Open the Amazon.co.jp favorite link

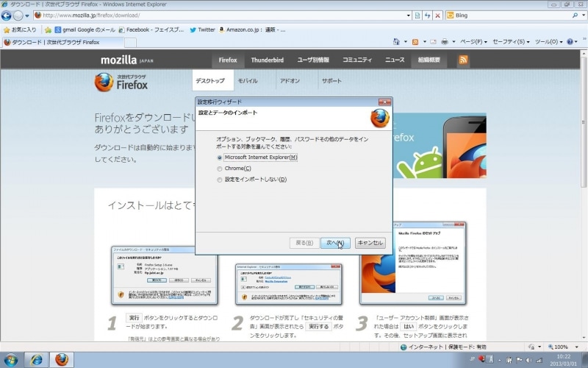[x=252, y=29]
